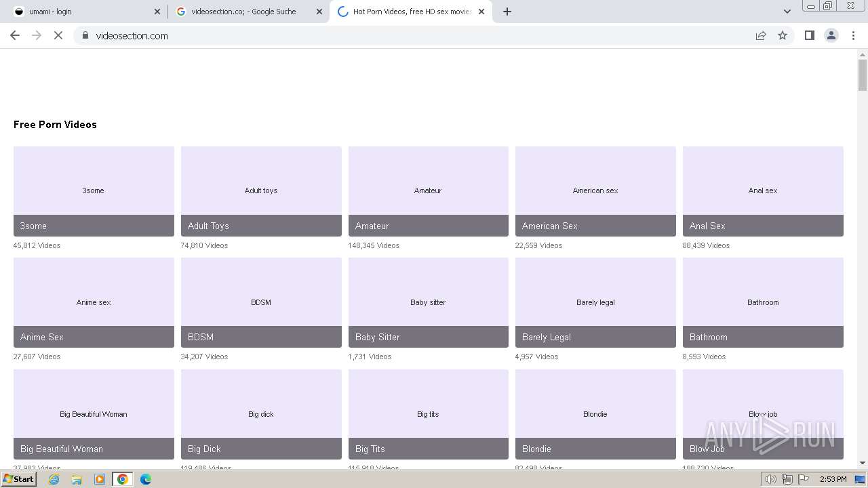Click the Chrome icon in the taskbar
The height and width of the screenshot is (488, 868).
123,479
